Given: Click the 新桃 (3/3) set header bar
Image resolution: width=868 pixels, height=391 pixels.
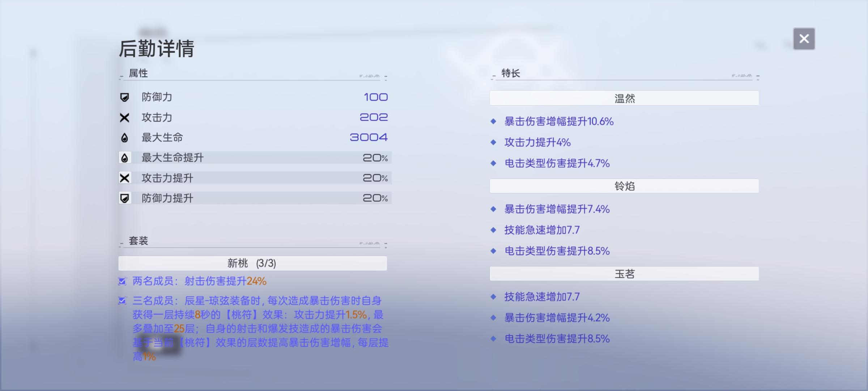Looking at the screenshot, I should click(x=252, y=263).
